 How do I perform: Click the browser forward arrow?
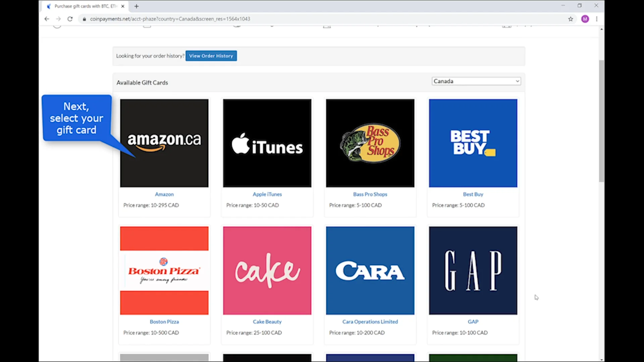click(58, 19)
